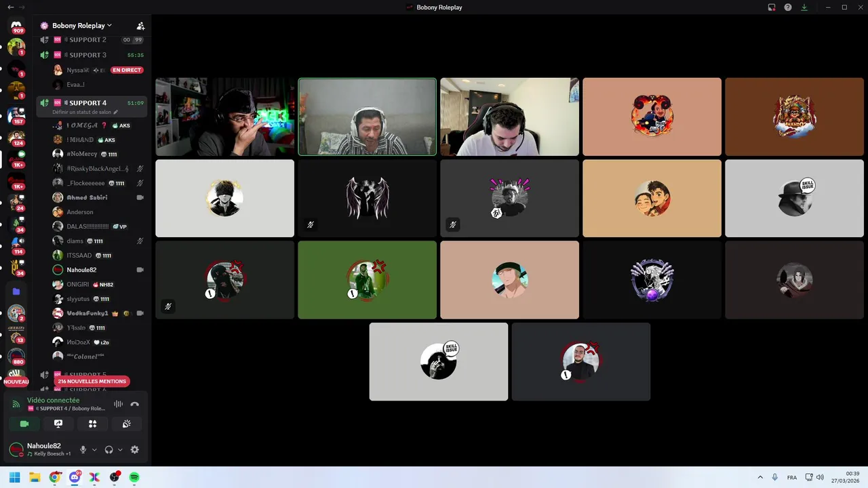
Task: Expand microphone input options arrow
Action: click(x=94, y=449)
